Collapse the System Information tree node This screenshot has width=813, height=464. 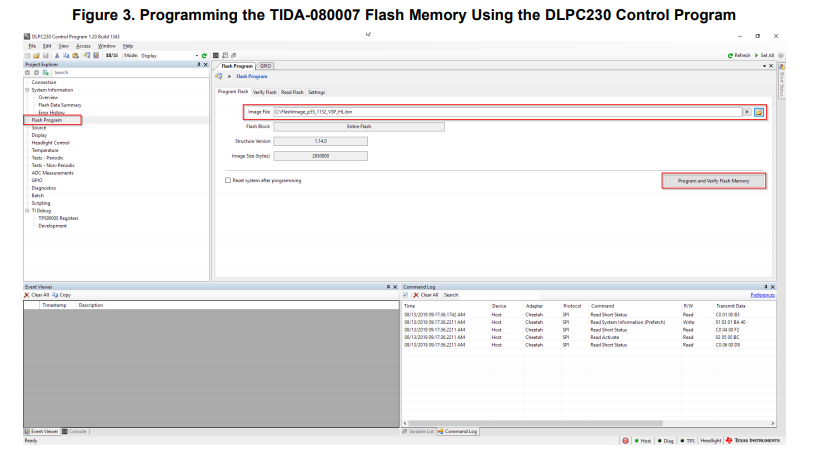pyautogui.click(x=27, y=90)
